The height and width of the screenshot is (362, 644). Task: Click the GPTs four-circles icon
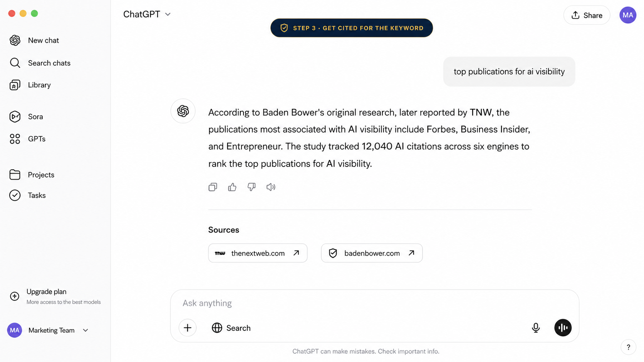pyautogui.click(x=15, y=139)
